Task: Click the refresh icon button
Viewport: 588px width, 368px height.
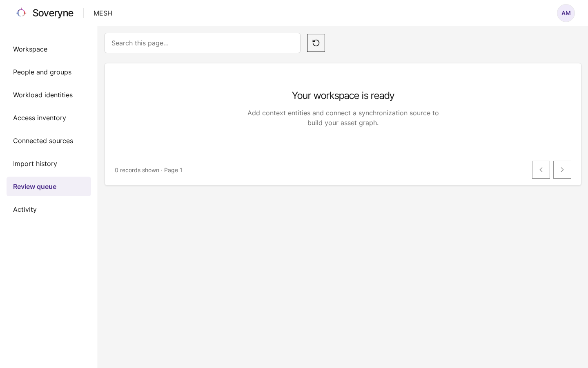Action: tap(316, 43)
